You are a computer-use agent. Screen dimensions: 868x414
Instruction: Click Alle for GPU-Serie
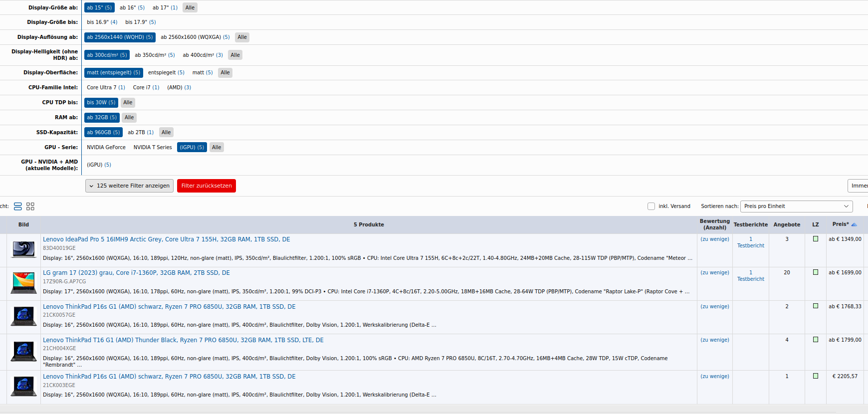(x=217, y=147)
